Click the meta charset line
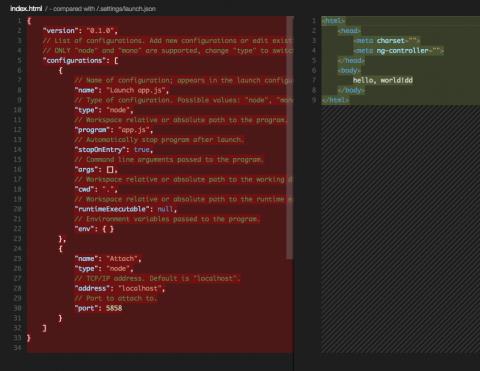 click(x=387, y=41)
